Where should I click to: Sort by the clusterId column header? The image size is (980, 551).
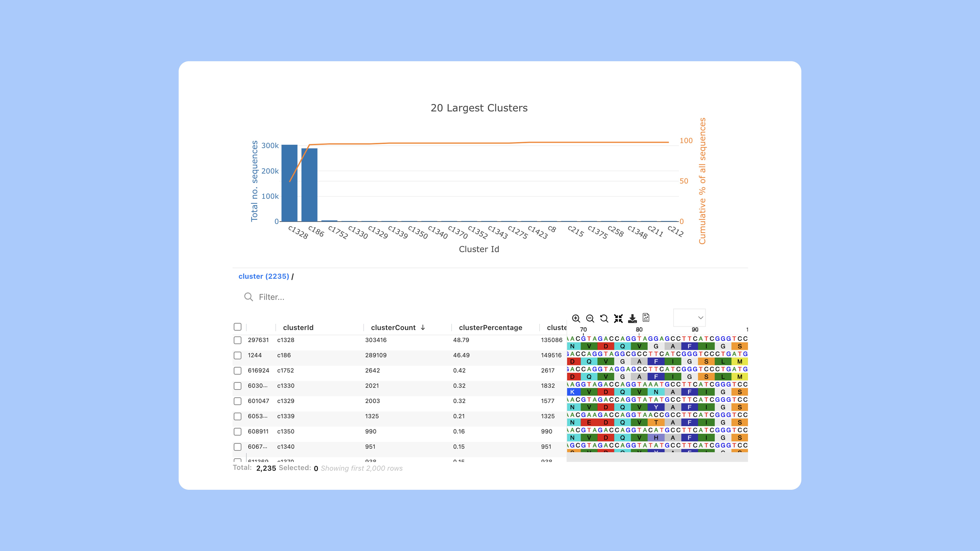[298, 328]
